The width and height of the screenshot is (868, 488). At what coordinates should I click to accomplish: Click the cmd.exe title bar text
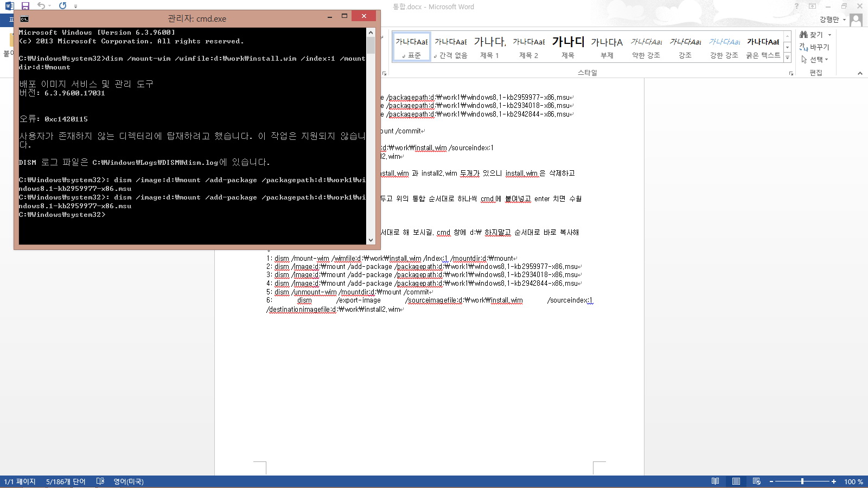tap(197, 18)
